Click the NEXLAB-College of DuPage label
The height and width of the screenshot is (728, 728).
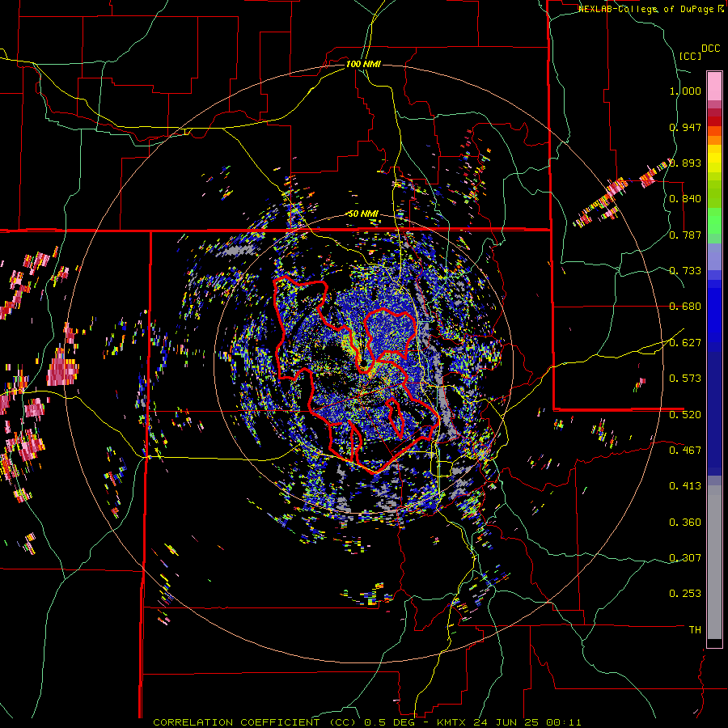pos(646,9)
